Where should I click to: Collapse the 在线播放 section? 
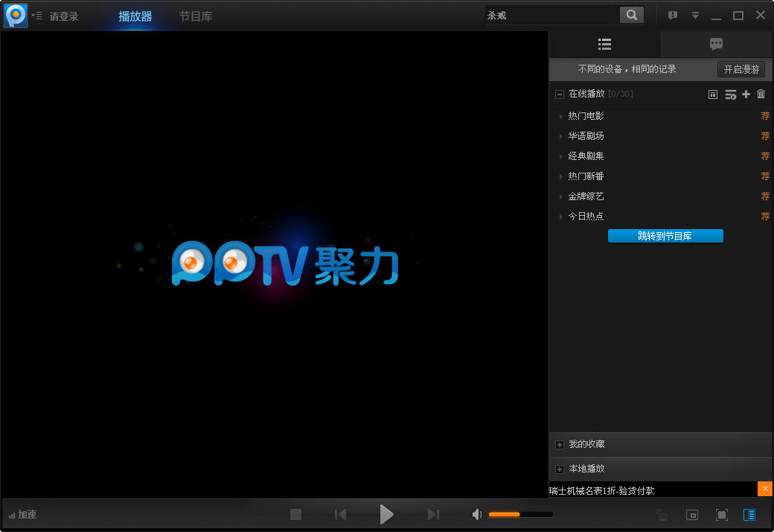click(x=560, y=94)
